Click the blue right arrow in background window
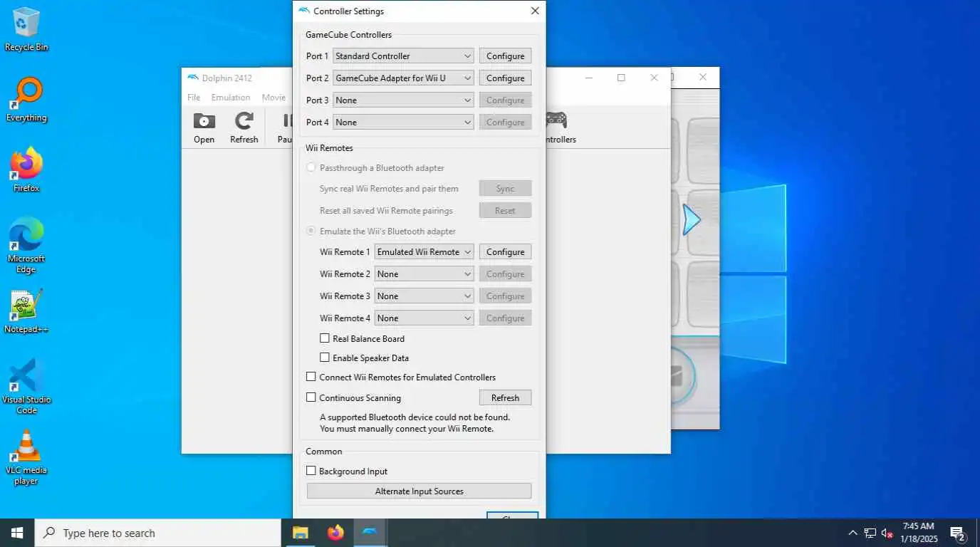Image resolution: width=980 pixels, height=547 pixels. pyautogui.click(x=692, y=220)
